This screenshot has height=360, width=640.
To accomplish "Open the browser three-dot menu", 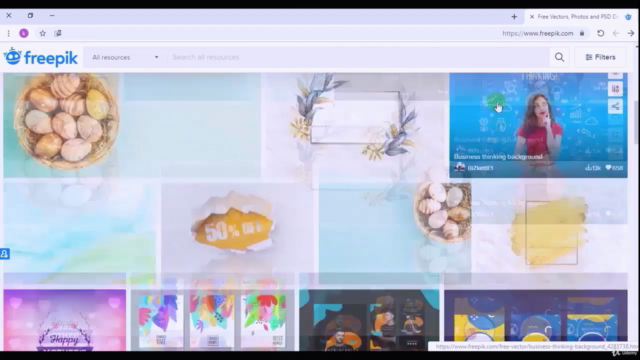I will (x=9, y=33).
